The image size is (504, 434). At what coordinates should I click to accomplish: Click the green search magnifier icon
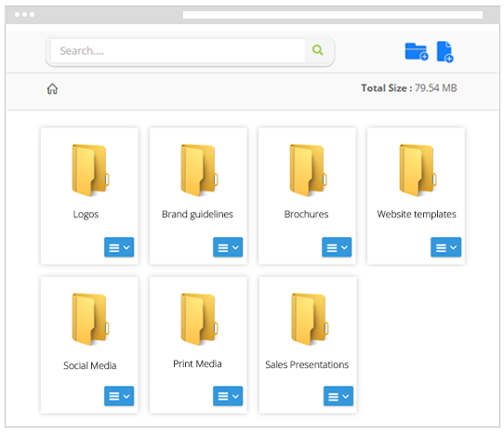[x=317, y=50]
